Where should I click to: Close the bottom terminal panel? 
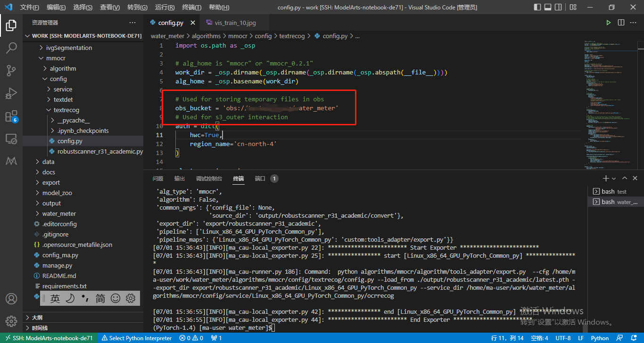click(x=636, y=179)
